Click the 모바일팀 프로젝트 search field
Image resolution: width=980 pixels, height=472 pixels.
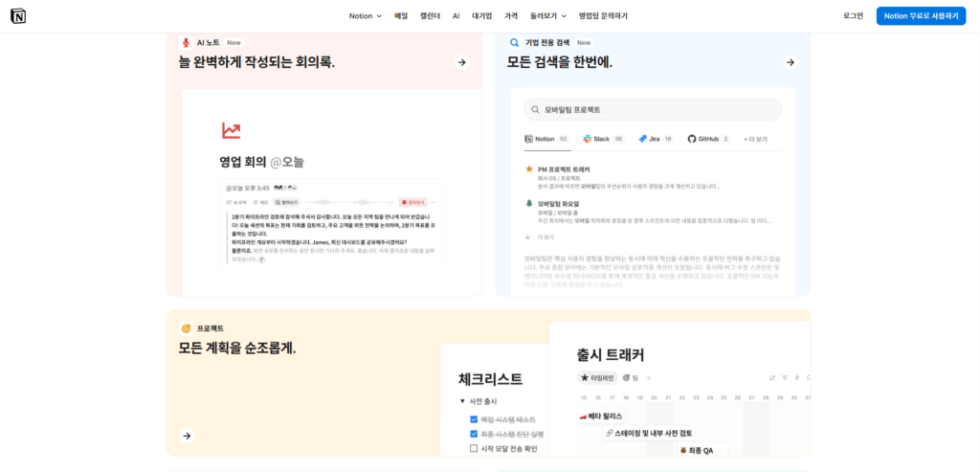(x=653, y=109)
